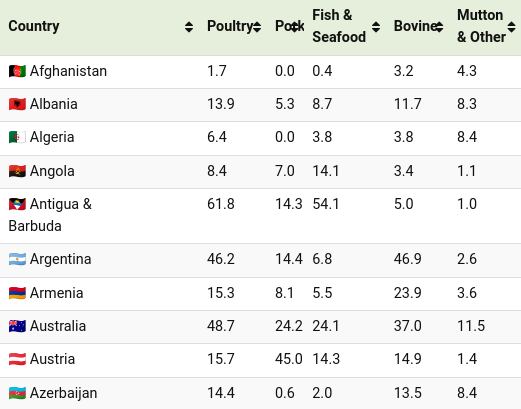Sort by Bovine column arrows
521x409 pixels.
(439, 27)
